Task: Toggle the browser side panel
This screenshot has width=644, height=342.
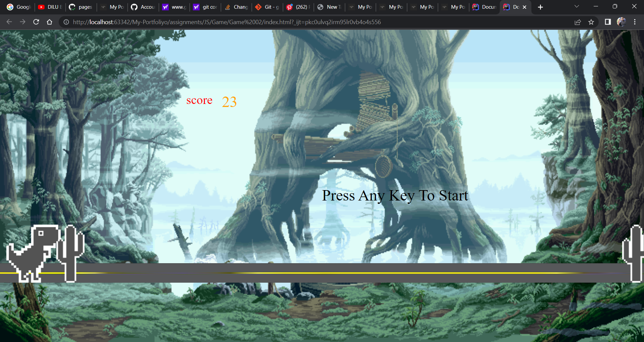Action: (607, 22)
